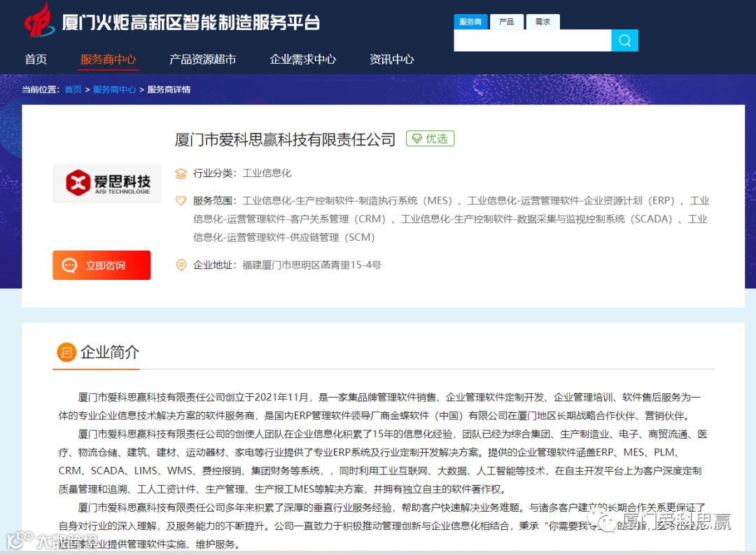Click the 服务商详情 breadcrumb text
The image size is (756, 555).
click(x=169, y=89)
